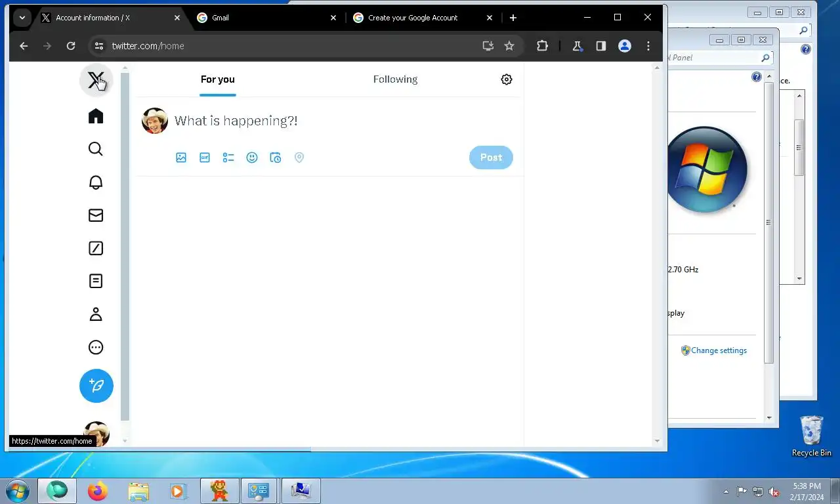Open Mario game icon in taskbar
Image resolution: width=840 pixels, height=504 pixels.
click(219, 491)
